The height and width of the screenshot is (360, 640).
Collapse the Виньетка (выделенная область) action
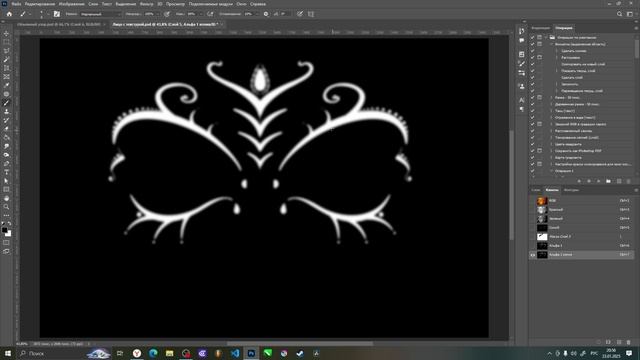(x=551, y=44)
